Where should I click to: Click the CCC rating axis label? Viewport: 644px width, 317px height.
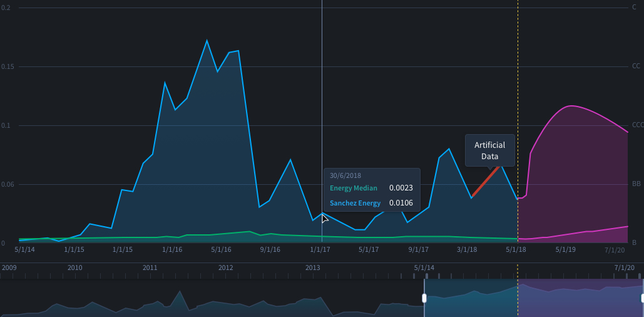coord(638,125)
